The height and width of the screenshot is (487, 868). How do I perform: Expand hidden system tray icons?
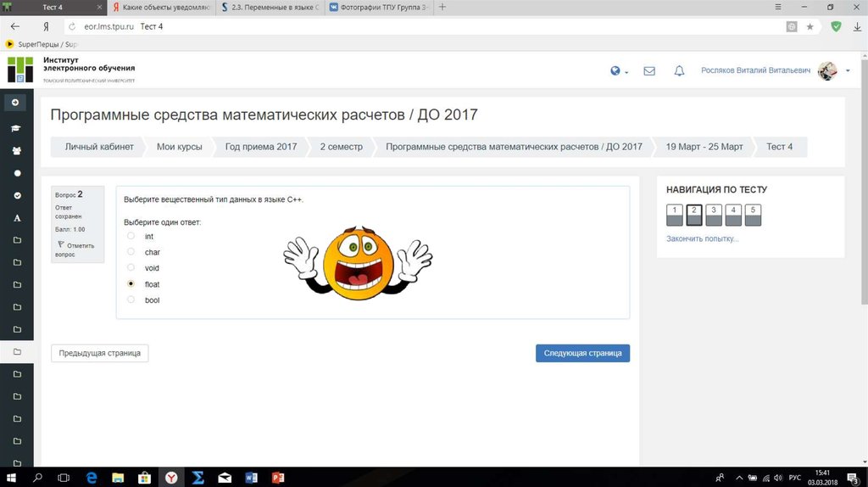click(x=739, y=478)
